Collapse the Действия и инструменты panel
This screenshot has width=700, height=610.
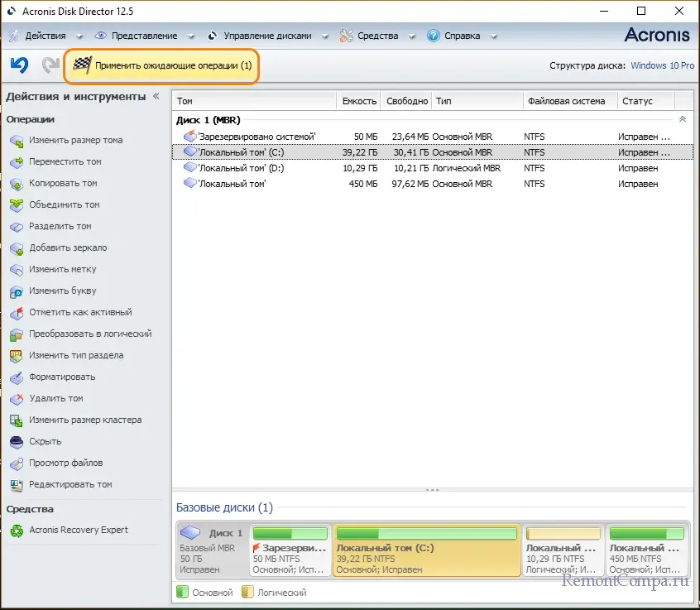tap(156, 96)
